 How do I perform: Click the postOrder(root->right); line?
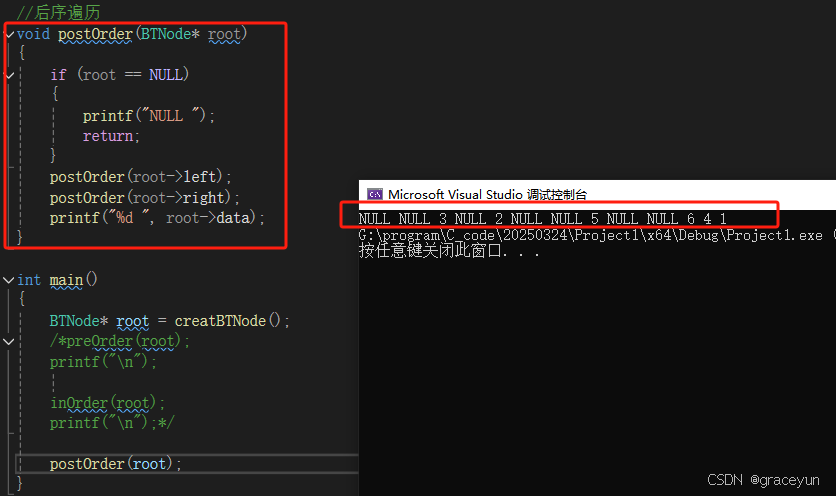click(144, 197)
